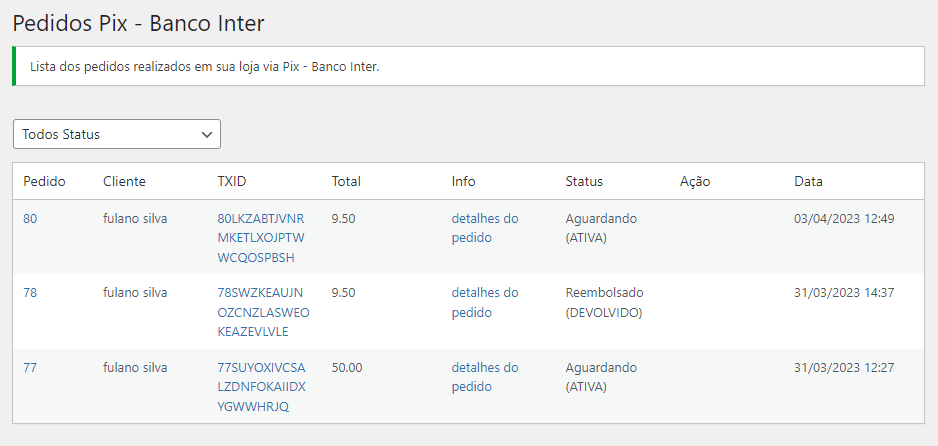Click the Total column header
This screenshot has width=938, height=446.
[346, 181]
